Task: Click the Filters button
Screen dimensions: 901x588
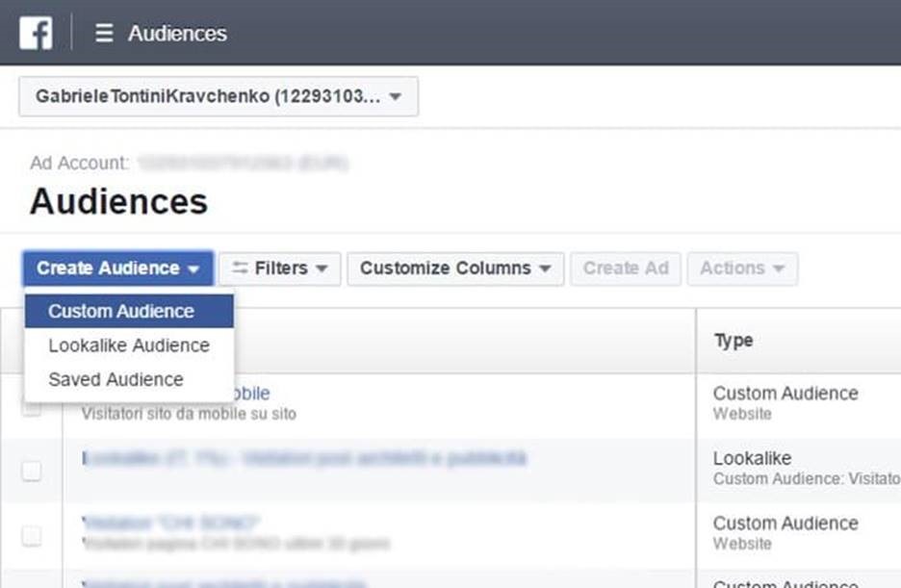Action: pyautogui.click(x=280, y=268)
